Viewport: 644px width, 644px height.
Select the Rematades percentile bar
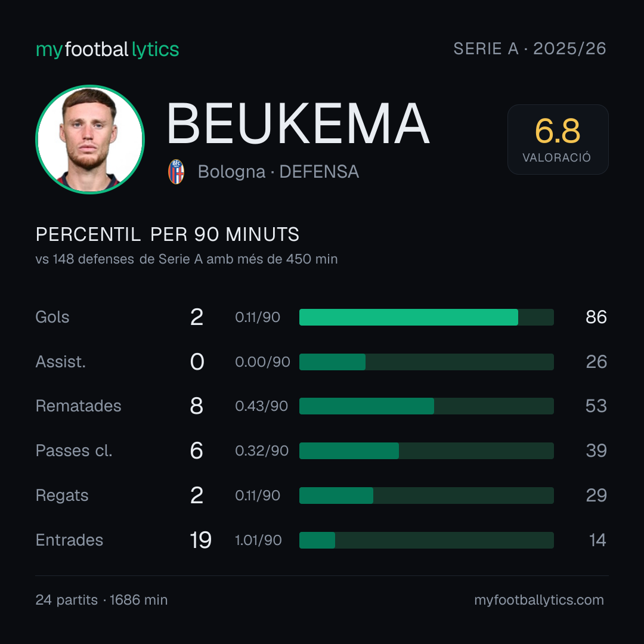click(426, 406)
